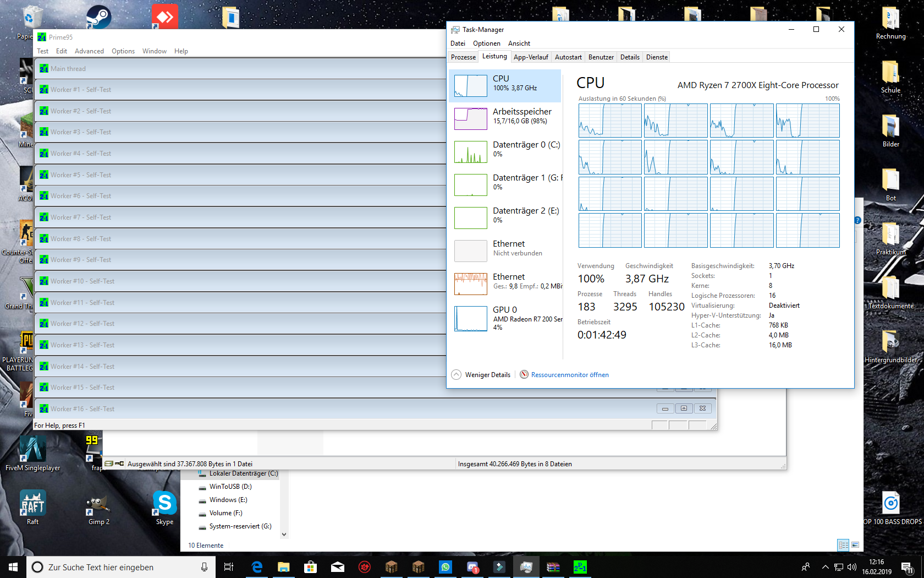Open File Explorer from the taskbar

pyautogui.click(x=284, y=567)
